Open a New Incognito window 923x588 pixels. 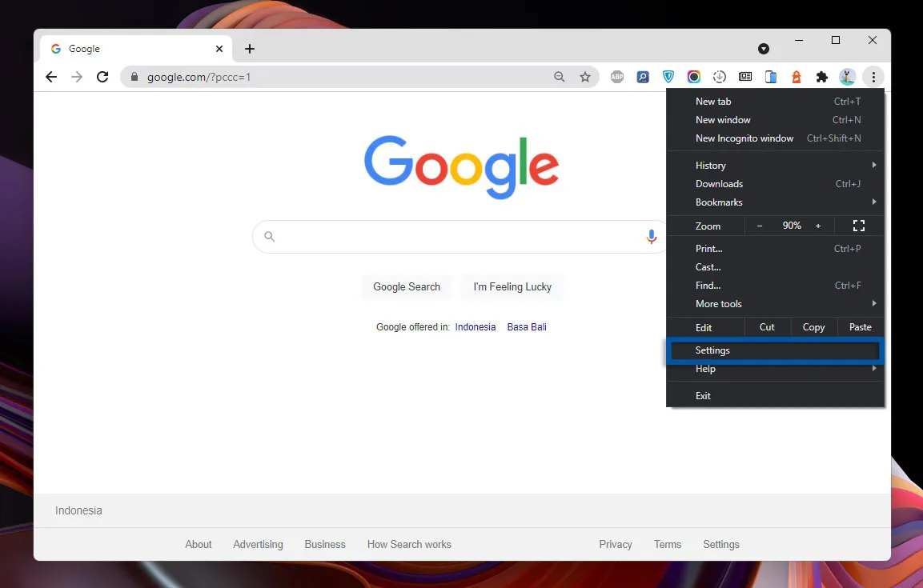click(x=744, y=138)
